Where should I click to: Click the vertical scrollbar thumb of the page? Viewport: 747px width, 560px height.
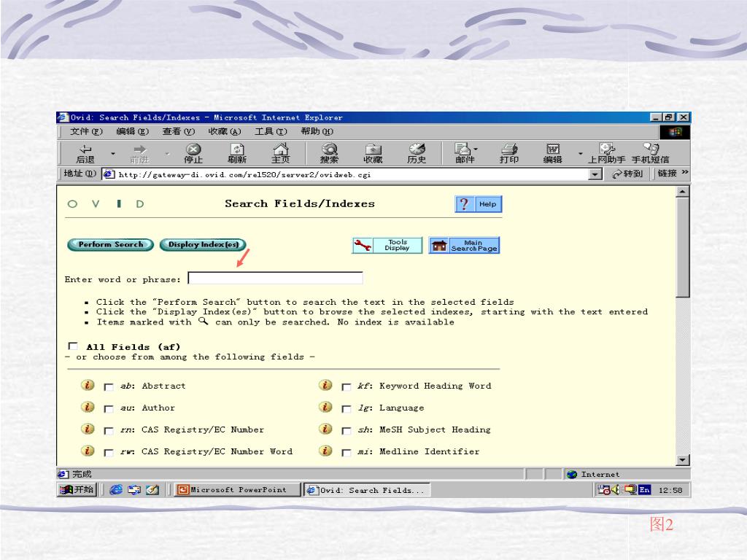tap(683, 248)
